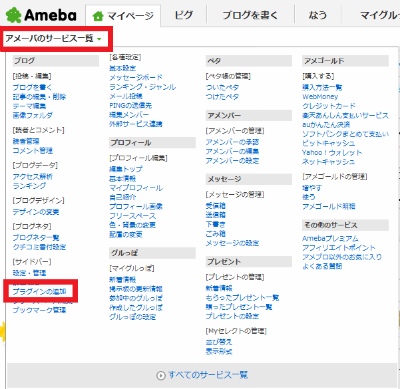
Task: Open ごみ箱 link
Action: [216, 234]
